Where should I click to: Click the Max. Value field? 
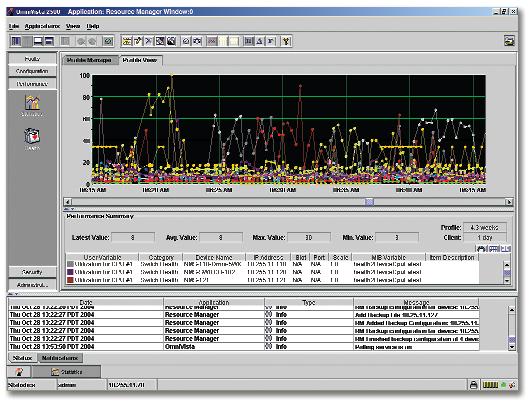pos(309,237)
